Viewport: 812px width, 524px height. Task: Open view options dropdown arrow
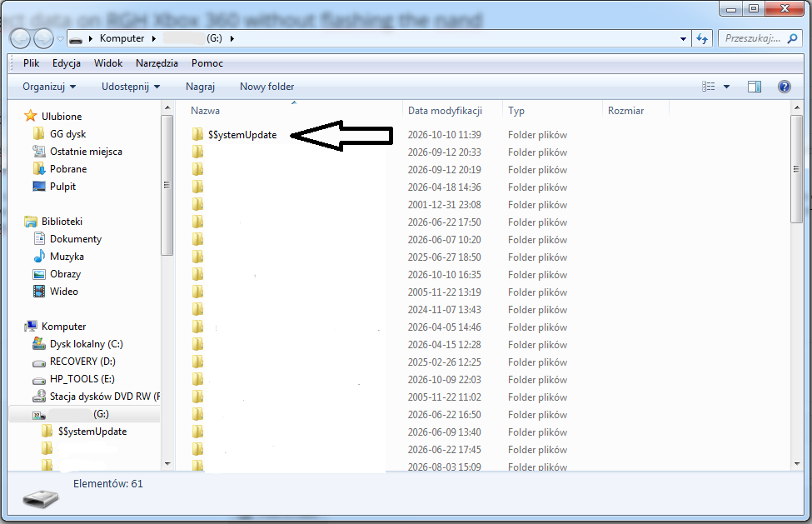(726, 87)
